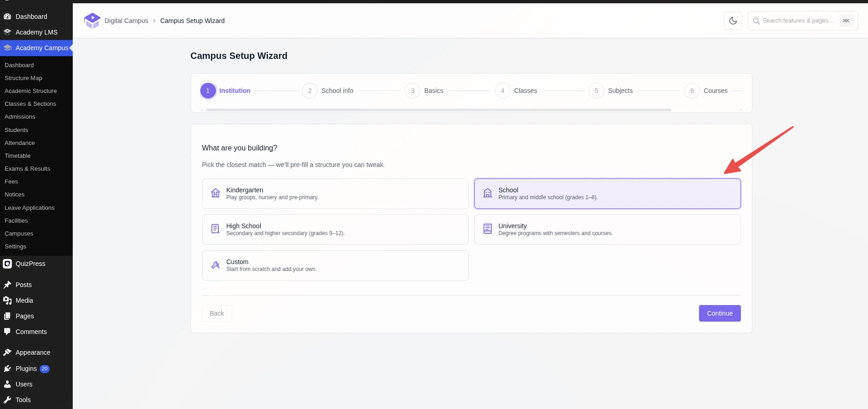Click the QuizPress logo icon
This screenshot has width=868, height=409.
[7, 264]
